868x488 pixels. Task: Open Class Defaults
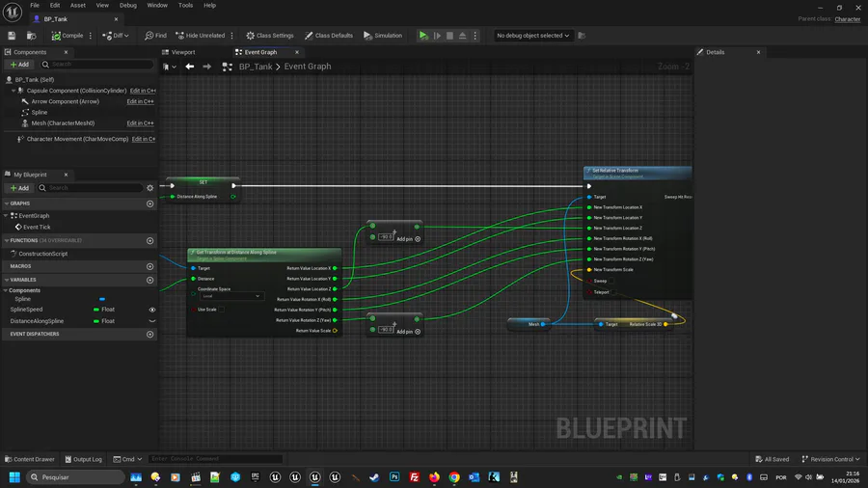[x=329, y=36]
